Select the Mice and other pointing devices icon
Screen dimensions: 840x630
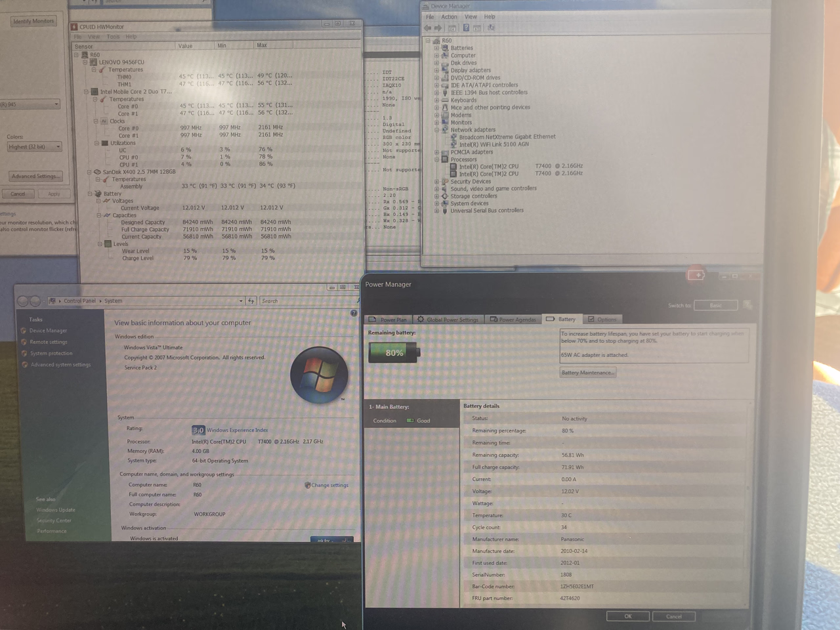pyautogui.click(x=445, y=107)
